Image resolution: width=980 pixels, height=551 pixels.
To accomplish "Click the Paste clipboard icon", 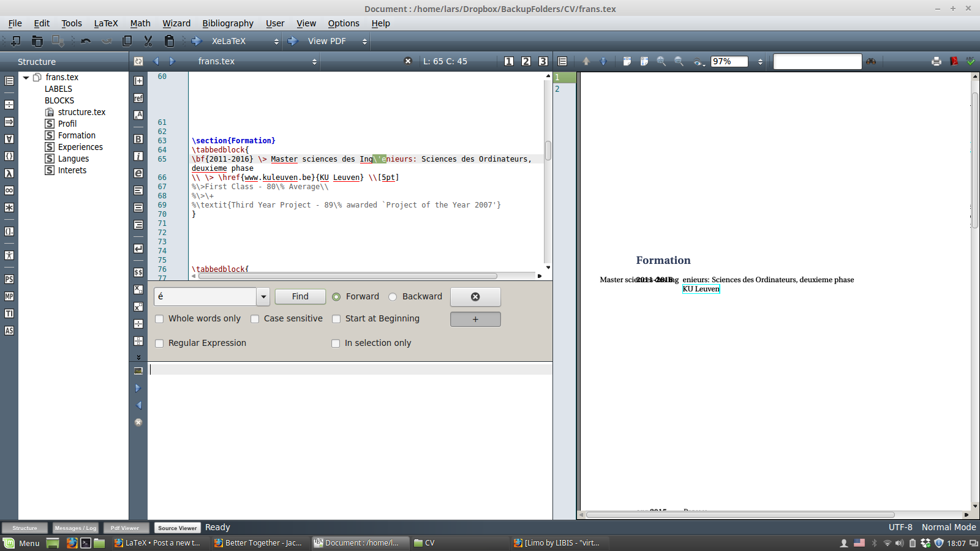I will (x=170, y=41).
